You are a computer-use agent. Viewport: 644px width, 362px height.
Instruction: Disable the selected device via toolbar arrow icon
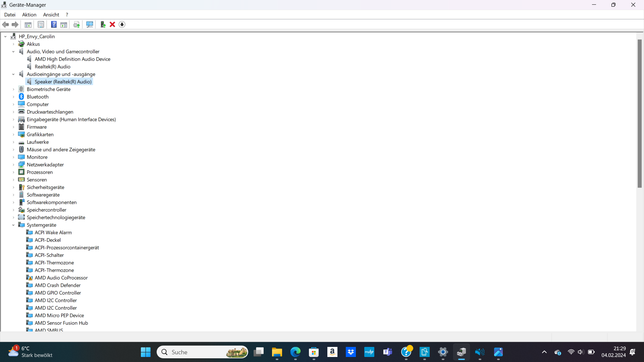click(x=122, y=24)
